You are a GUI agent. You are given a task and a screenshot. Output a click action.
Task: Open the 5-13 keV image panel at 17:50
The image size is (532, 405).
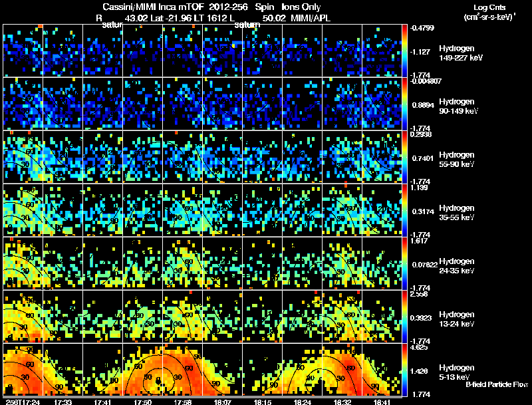click(143, 370)
